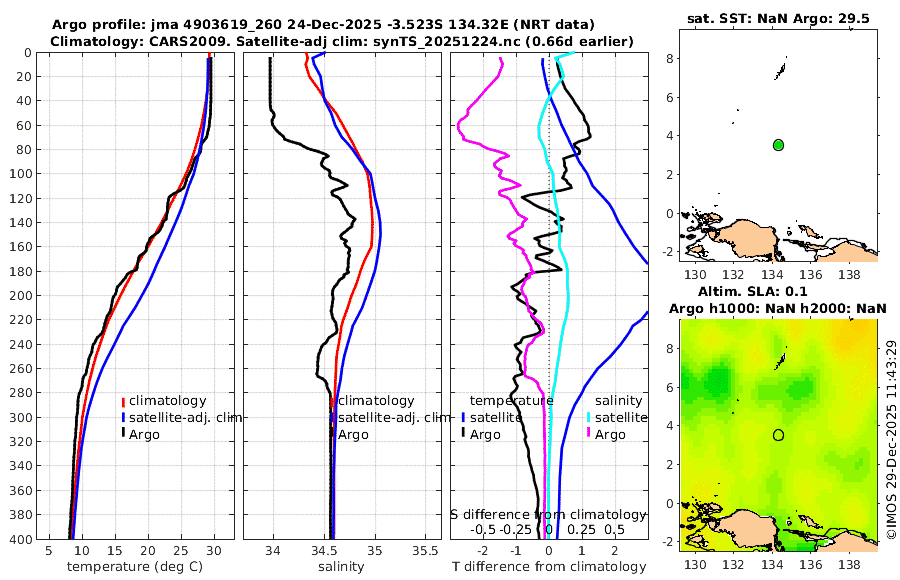Viewport: 900px width, 580px height.
Task: Click magenta Argo salinity legend marker
Action: 589,434
